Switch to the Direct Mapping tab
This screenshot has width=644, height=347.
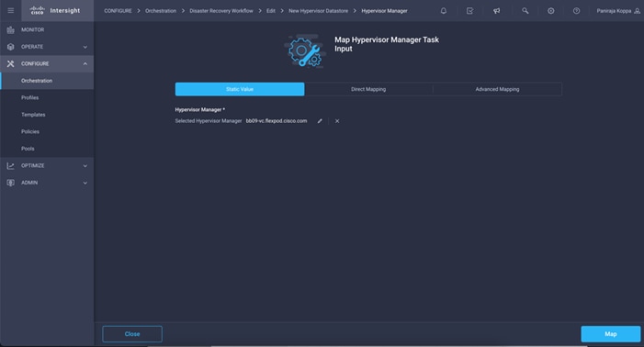tap(368, 89)
